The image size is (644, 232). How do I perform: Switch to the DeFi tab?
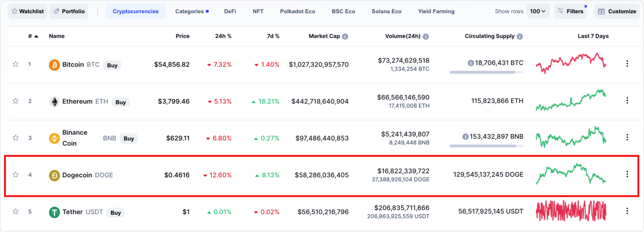[x=230, y=11]
